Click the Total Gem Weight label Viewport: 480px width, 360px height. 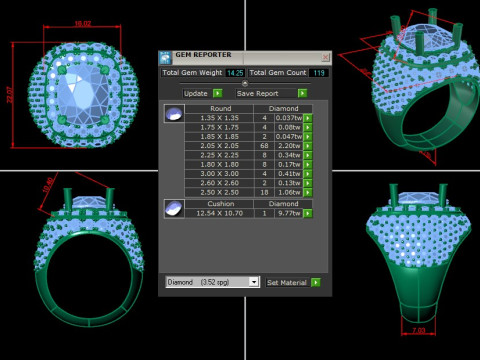coord(192,73)
